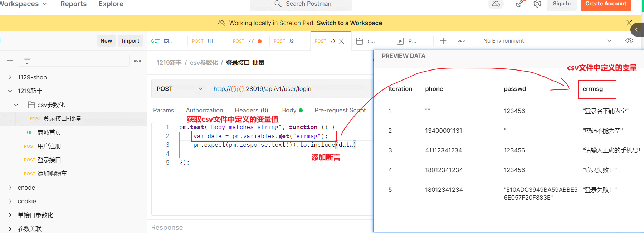Expand the 参数关联 collection
The width and height of the screenshot is (644, 233).
10,229
